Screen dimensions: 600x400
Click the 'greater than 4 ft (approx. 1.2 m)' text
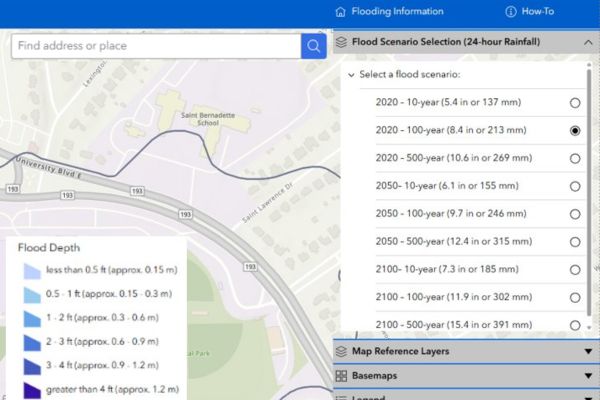point(112,389)
